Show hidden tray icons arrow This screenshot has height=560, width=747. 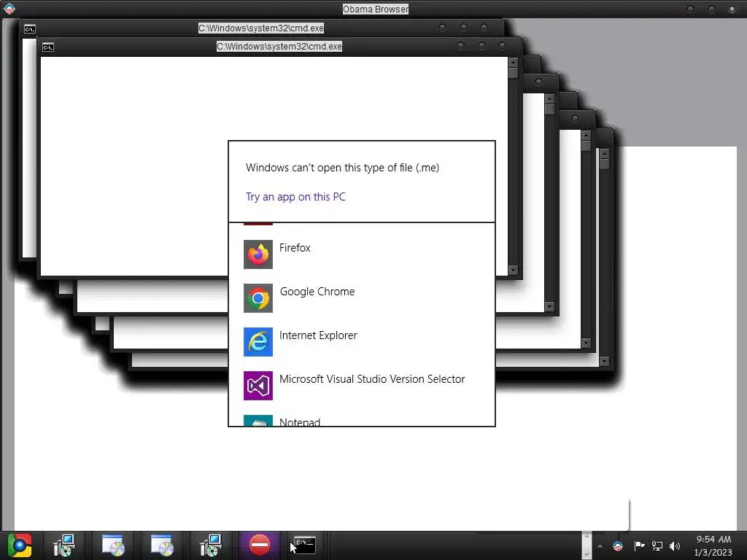(600, 546)
